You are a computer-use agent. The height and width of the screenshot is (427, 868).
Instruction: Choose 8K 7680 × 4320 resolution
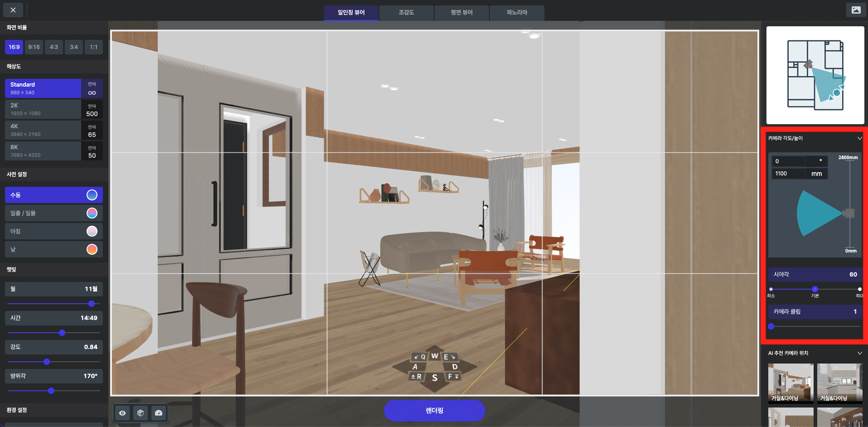click(54, 151)
